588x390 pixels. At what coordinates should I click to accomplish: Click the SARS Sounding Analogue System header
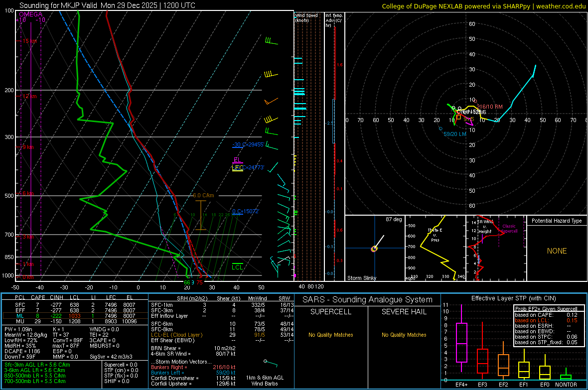[368, 300]
